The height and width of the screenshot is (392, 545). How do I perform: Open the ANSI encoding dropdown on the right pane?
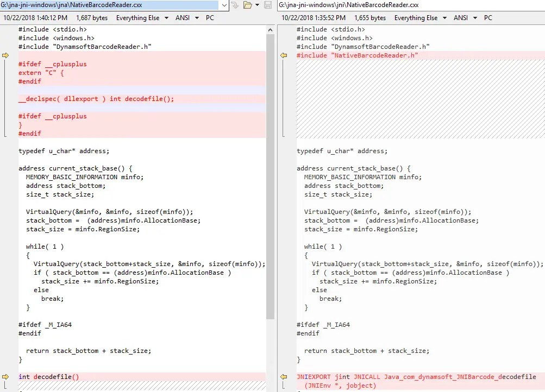pyautogui.click(x=474, y=17)
